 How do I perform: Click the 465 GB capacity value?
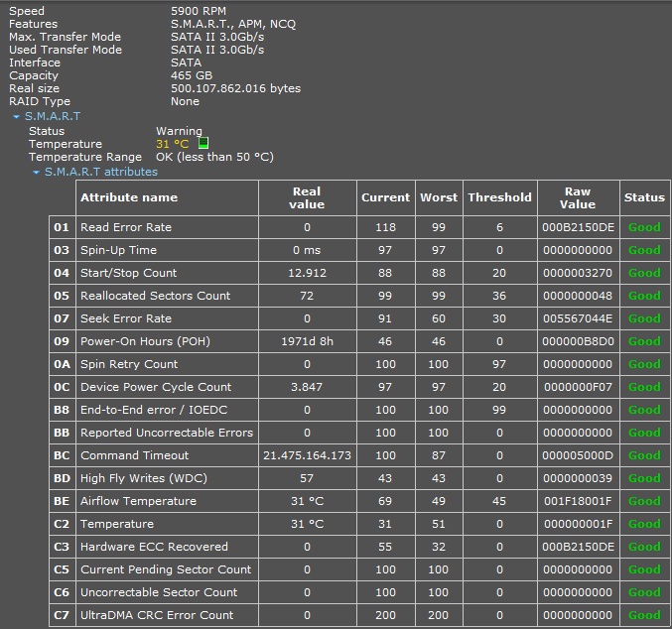[x=192, y=75]
